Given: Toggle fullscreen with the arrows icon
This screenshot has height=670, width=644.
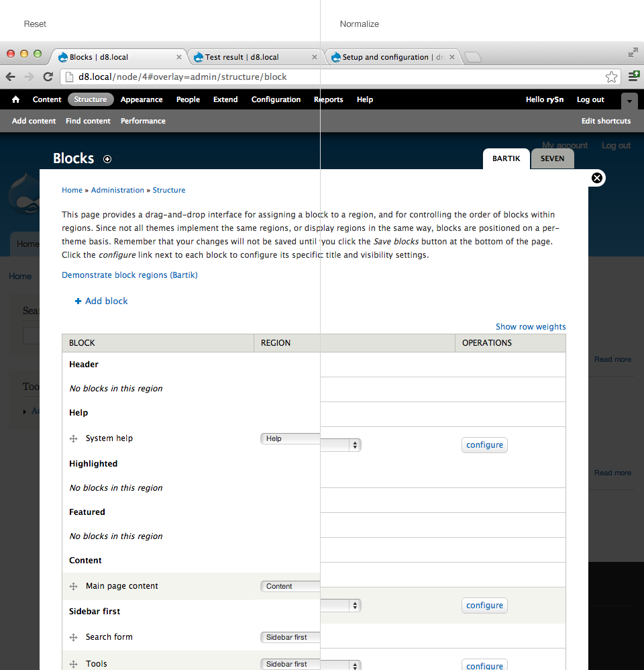Looking at the screenshot, I should click(633, 52).
